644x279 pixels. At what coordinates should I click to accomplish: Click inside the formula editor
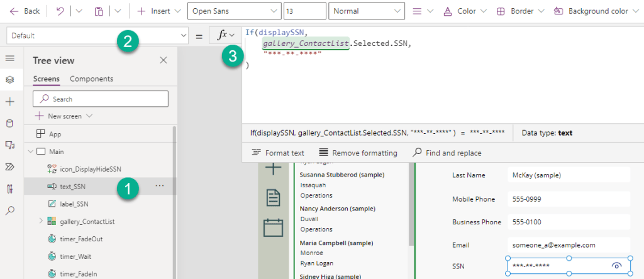coord(443,74)
